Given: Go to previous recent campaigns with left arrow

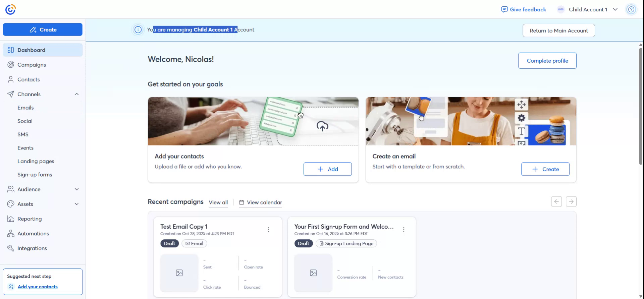Looking at the screenshot, I should coord(556,201).
